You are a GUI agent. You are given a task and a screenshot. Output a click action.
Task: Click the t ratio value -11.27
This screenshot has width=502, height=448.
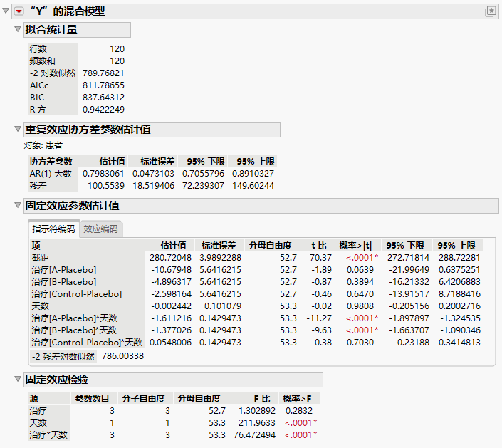(x=319, y=318)
